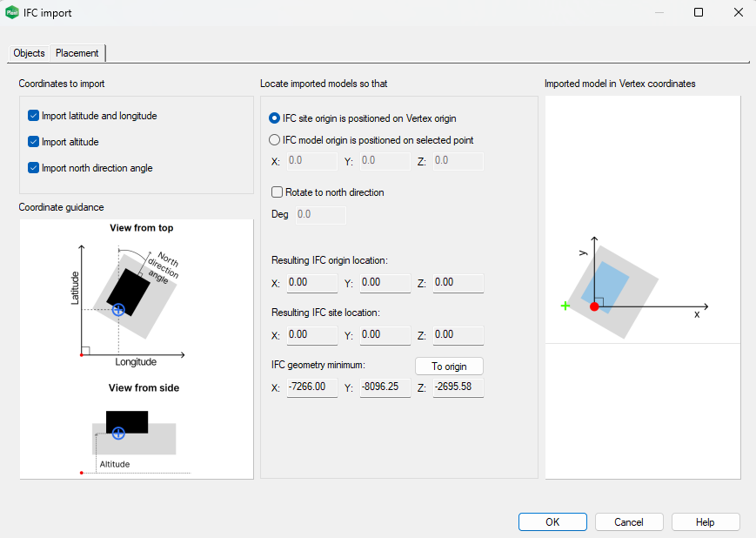Viewport: 756px width, 538px height.
Task: Click the green plus marker in preview
Action: click(x=565, y=306)
